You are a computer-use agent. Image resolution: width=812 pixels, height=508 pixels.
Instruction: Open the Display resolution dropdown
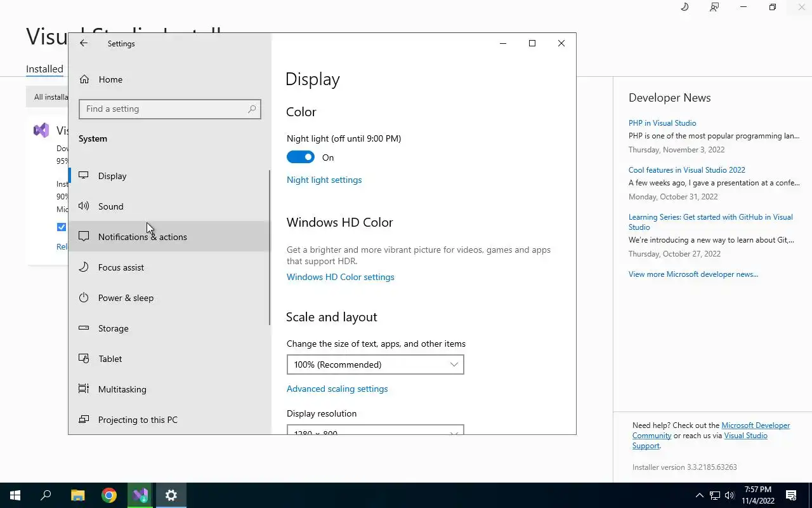tap(375, 429)
